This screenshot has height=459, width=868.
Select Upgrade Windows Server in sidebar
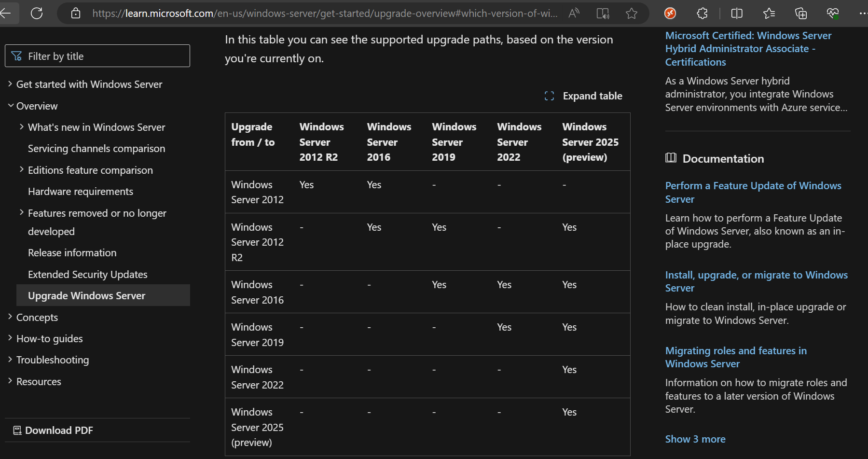pos(86,296)
